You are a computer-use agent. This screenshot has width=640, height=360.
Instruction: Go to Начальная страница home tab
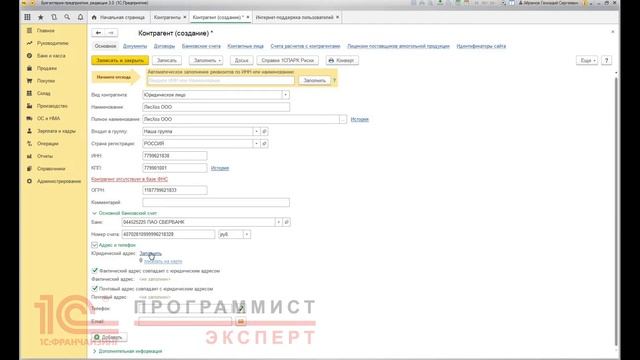coord(118,18)
